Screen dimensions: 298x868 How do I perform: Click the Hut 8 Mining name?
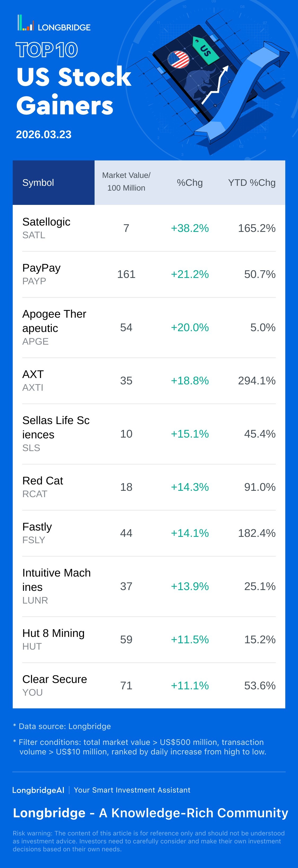(53, 633)
